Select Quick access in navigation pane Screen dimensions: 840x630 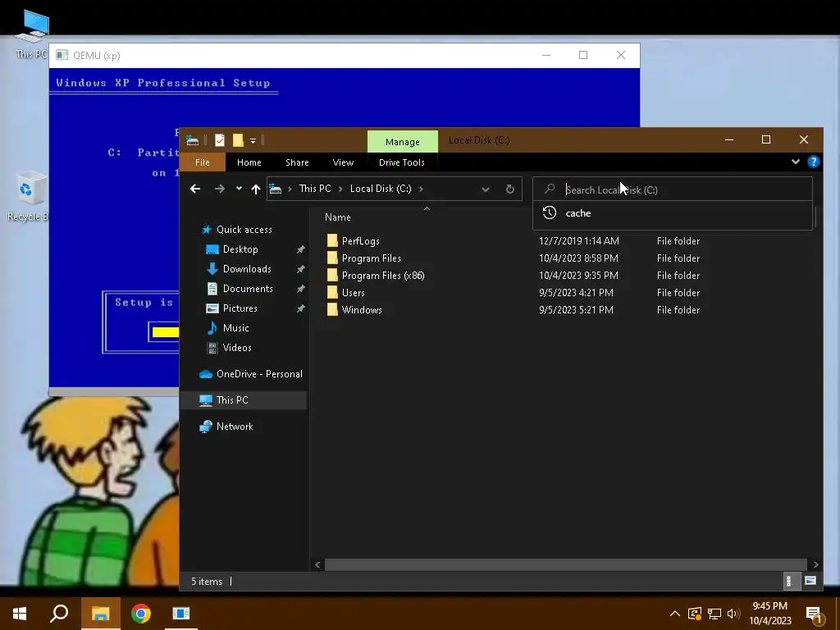pyautogui.click(x=244, y=230)
